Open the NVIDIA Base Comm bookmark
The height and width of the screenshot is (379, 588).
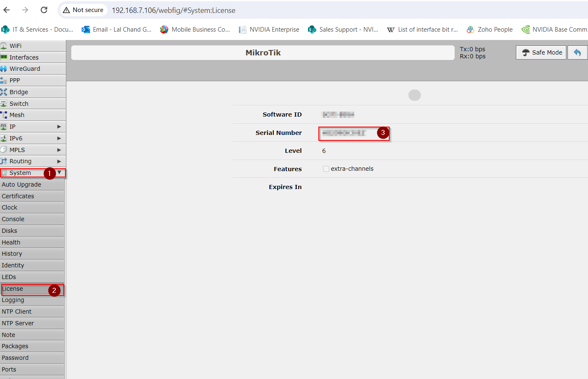click(555, 30)
